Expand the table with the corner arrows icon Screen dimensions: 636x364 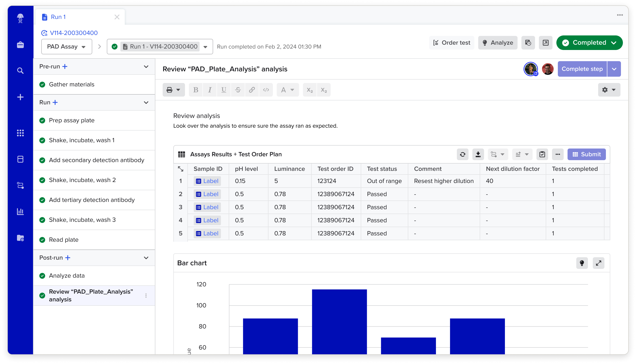[x=181, y=169]
